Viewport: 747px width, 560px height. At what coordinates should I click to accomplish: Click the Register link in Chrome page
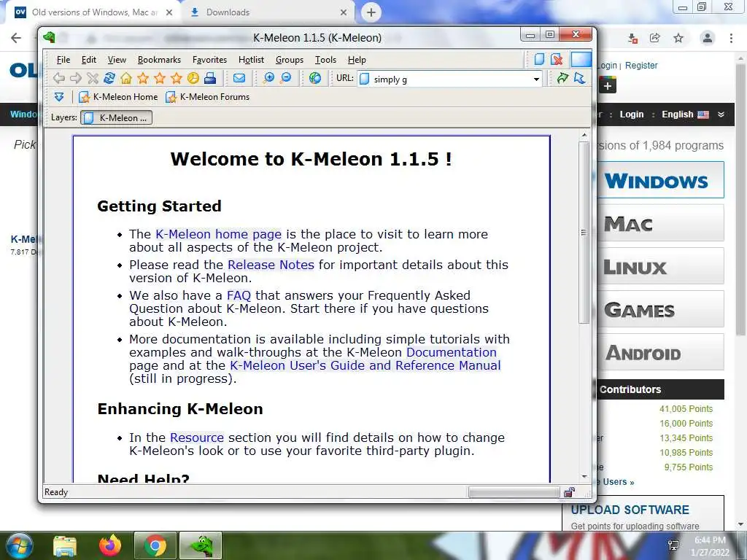(x=641, y=65)
